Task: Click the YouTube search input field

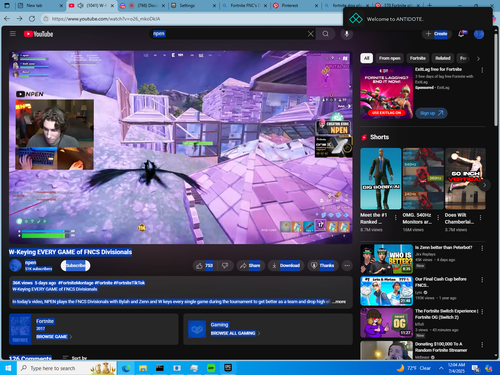Action: coord(233,34)
